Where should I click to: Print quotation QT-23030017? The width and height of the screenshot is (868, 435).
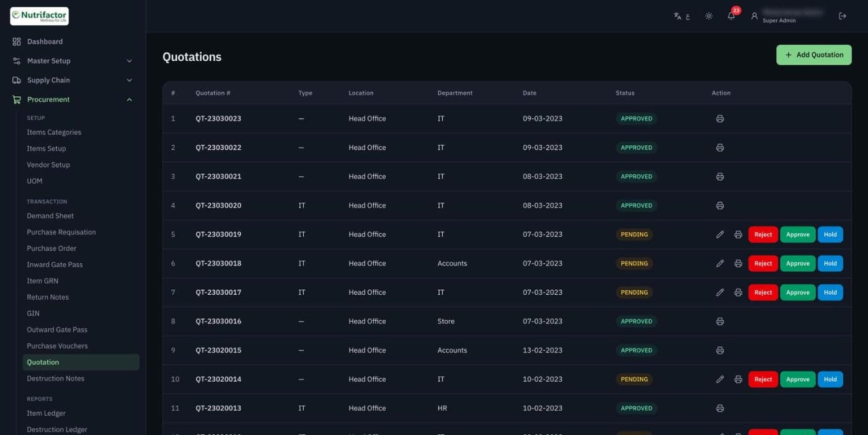(x=738, y=292)
